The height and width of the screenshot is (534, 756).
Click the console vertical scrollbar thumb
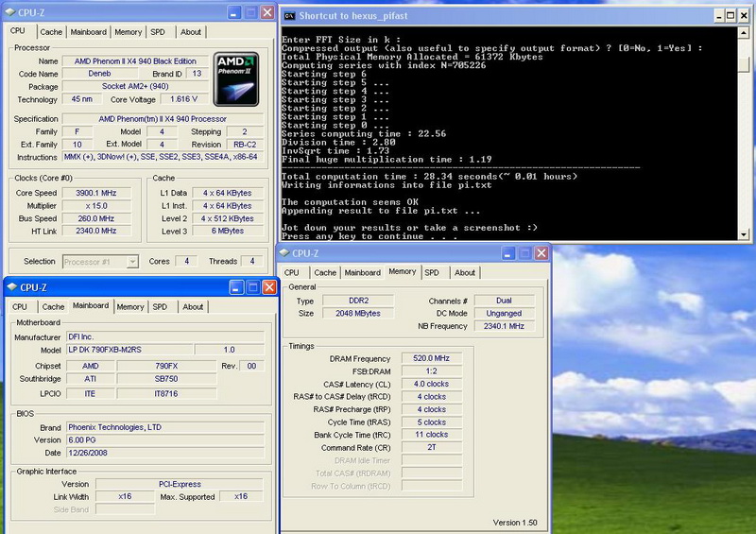744,63
